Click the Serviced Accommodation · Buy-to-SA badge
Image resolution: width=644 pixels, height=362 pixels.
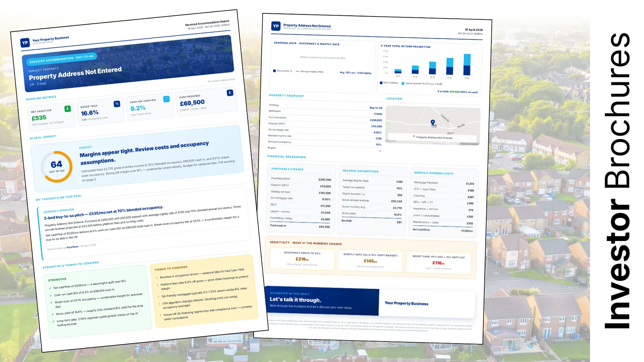pos(62,59)
